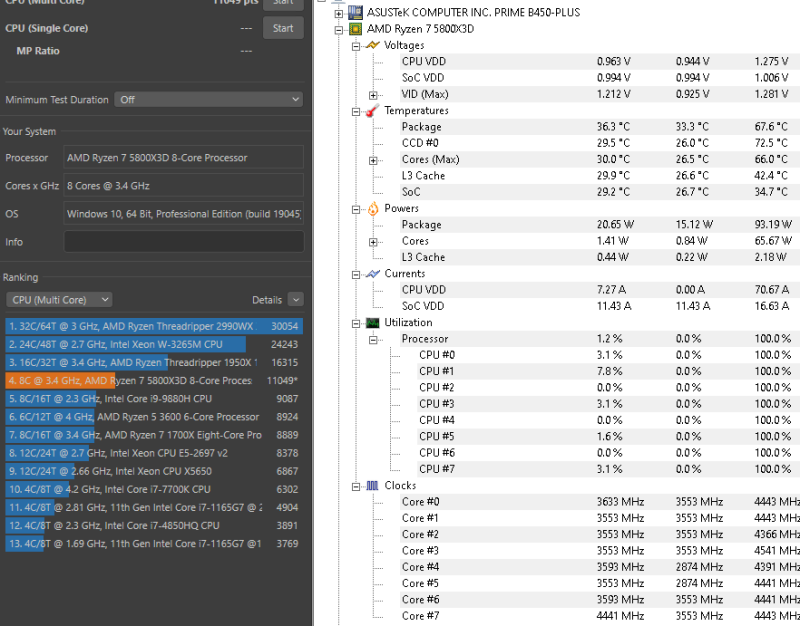Select the CCD #0 temperature row
800x626 pixels.
[600, 143]
